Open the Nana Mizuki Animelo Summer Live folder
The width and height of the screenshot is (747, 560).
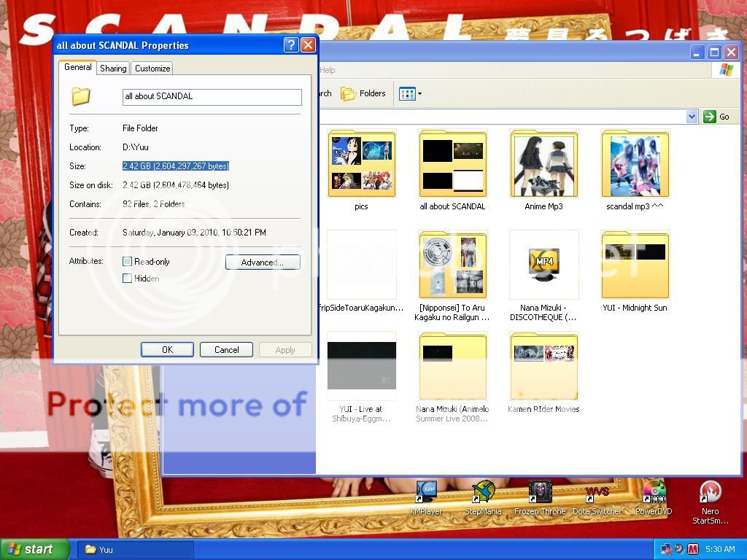(x=453, y=366)
